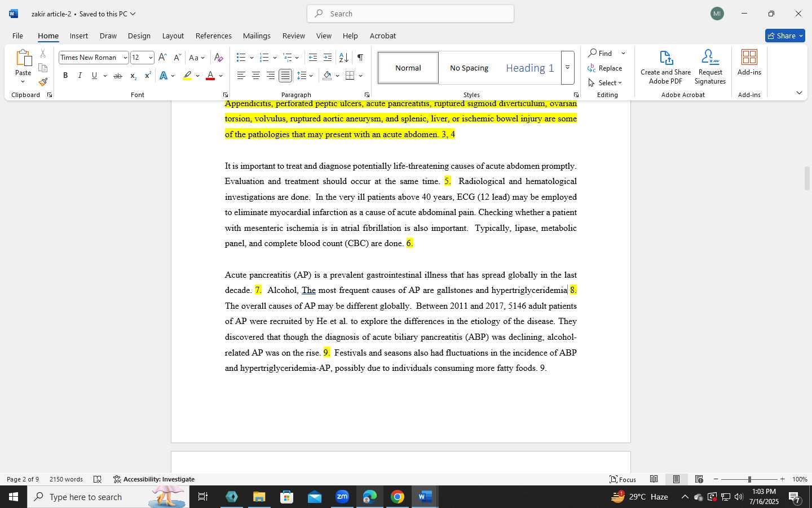812x508 pixels.
Task: Toggle Strikethrough formatting
Action: pyautogui.click(x=118, y=76)
